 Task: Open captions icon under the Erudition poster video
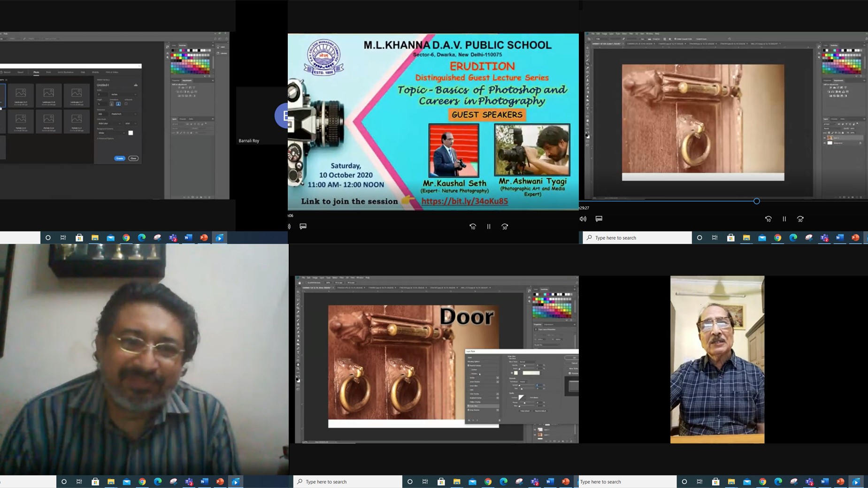click(303, 226)
